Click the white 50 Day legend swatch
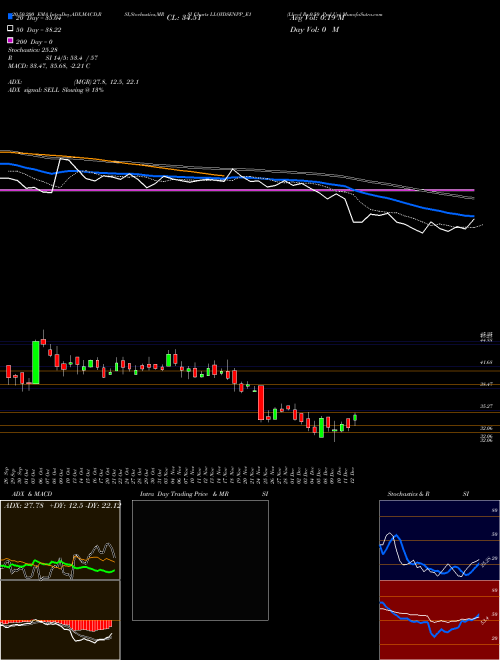This screenshot has height=660, width=500. (10, 29)
